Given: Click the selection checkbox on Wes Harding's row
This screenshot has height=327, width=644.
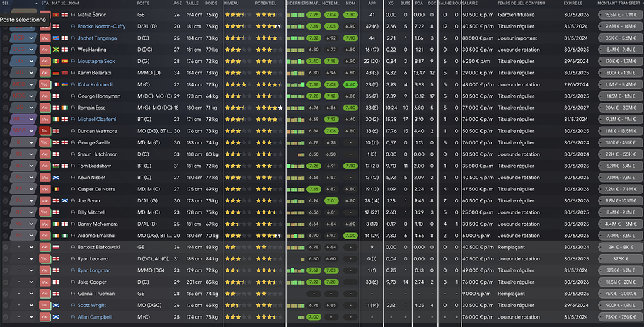Looking at the screenshot, I should (5, 50).
